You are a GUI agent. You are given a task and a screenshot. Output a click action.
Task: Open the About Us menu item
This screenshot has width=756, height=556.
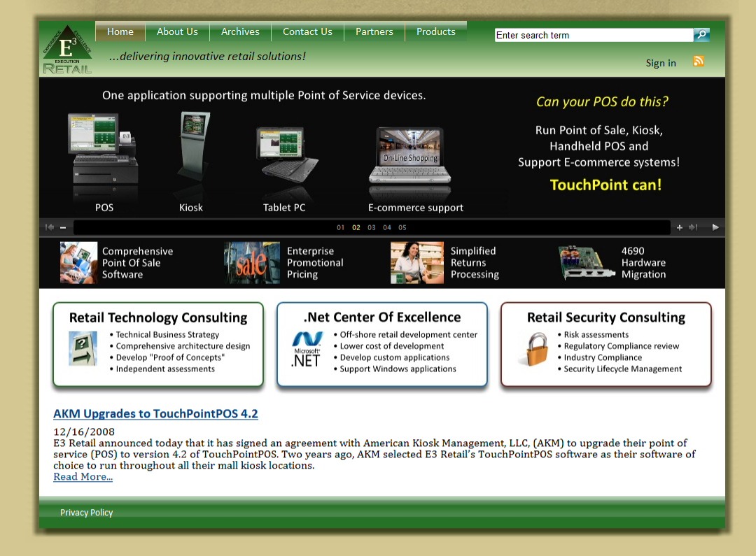[177, 31]
